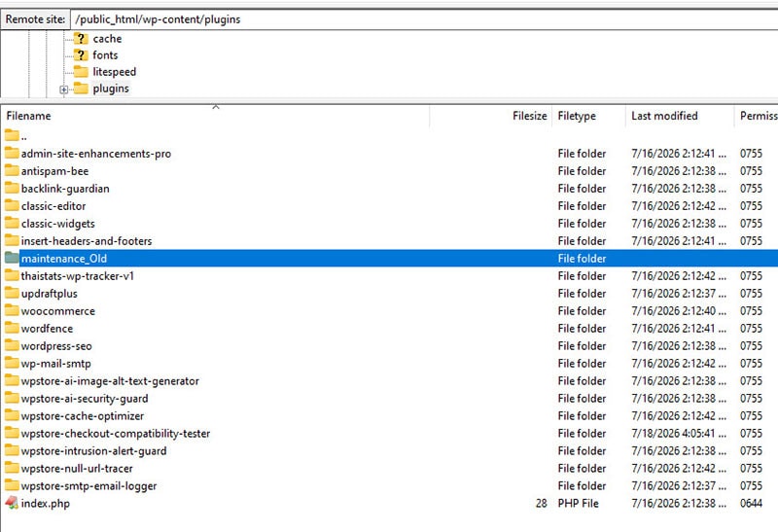Click the woocommerce folder icon
Image resolution: width=778 pixels, height=532 pixels.
tap(12, 310)
